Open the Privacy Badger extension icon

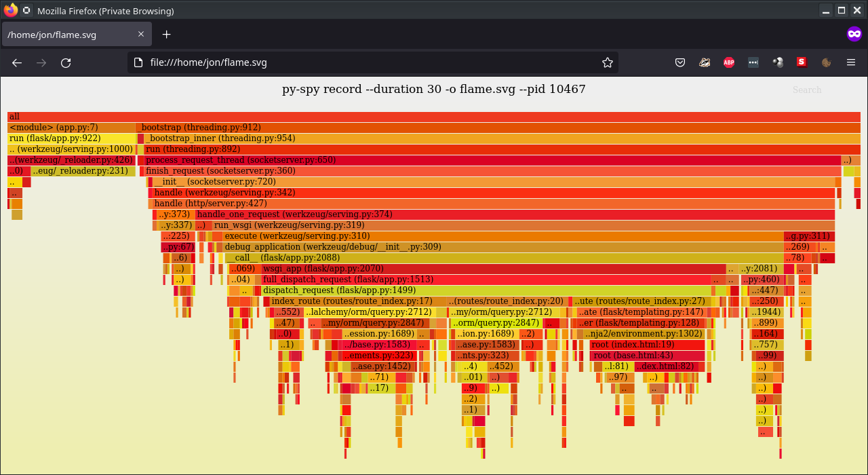705,62
